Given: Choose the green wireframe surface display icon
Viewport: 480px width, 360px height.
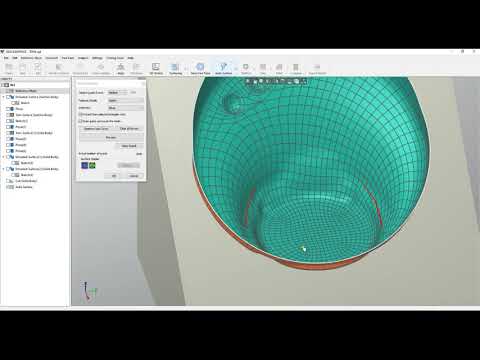Looking at the screenshot, I should 92,165.
